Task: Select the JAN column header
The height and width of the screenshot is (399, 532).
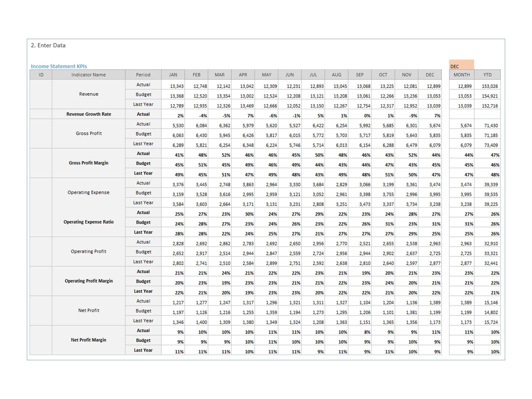Action: click(173, 75)
